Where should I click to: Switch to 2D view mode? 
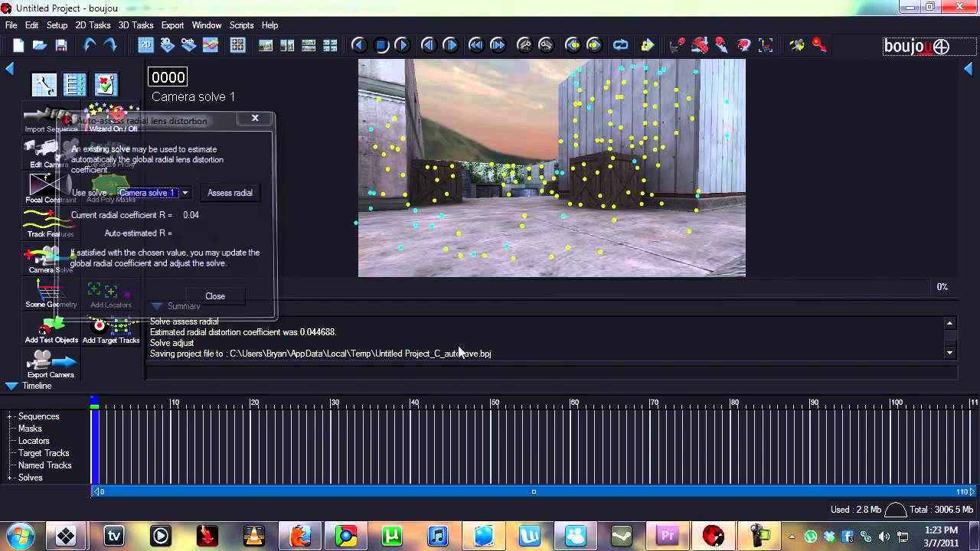click(145, 46)
